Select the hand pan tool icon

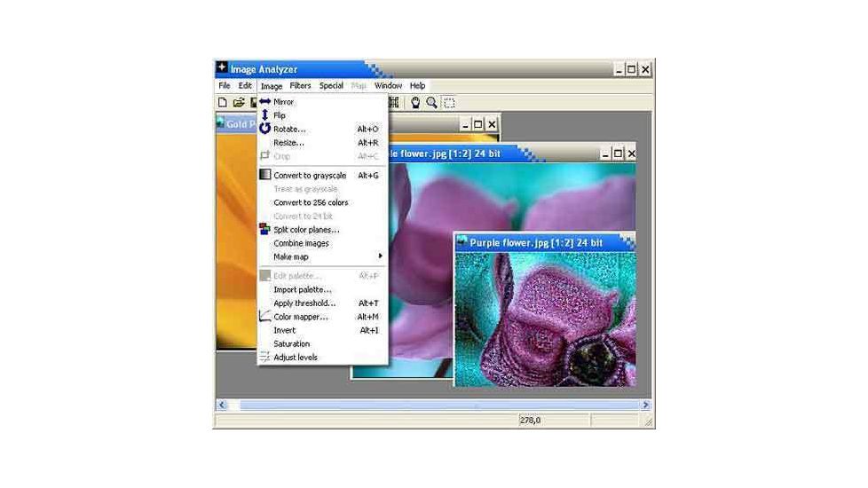click(x=415, y=102)
